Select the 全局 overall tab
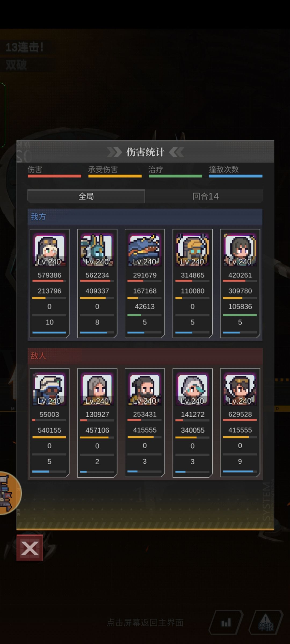 click(x=86, y=196)
